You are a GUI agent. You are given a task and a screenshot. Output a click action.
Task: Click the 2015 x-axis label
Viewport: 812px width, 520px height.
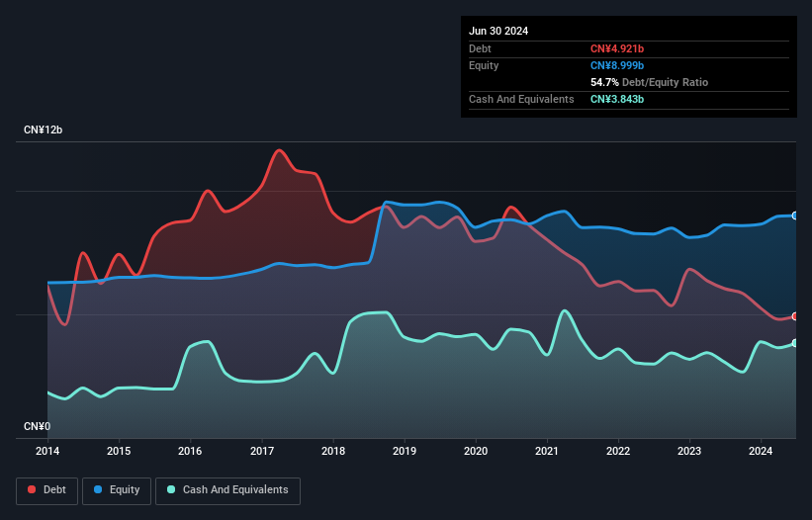pyautogui.click(x=119, y=451)
